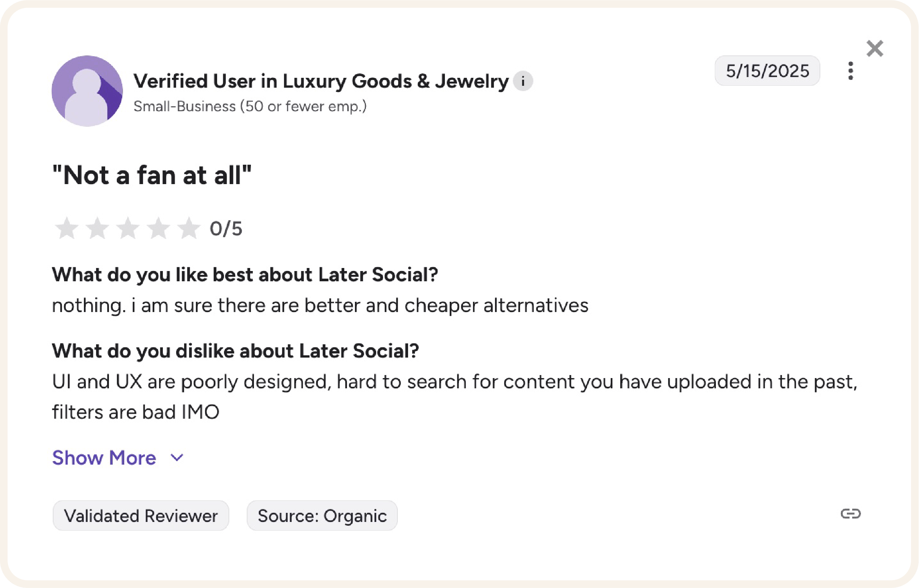Open the three-dot options menu

click(x=850, y=71)
